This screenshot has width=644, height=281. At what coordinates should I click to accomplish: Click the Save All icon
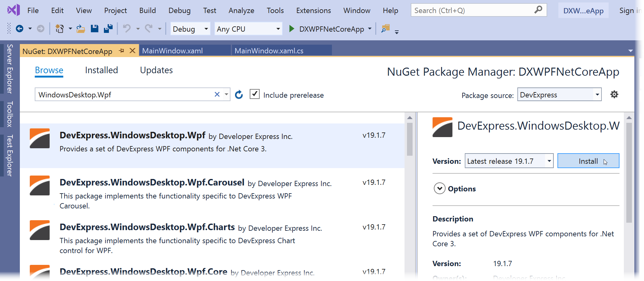108,29
